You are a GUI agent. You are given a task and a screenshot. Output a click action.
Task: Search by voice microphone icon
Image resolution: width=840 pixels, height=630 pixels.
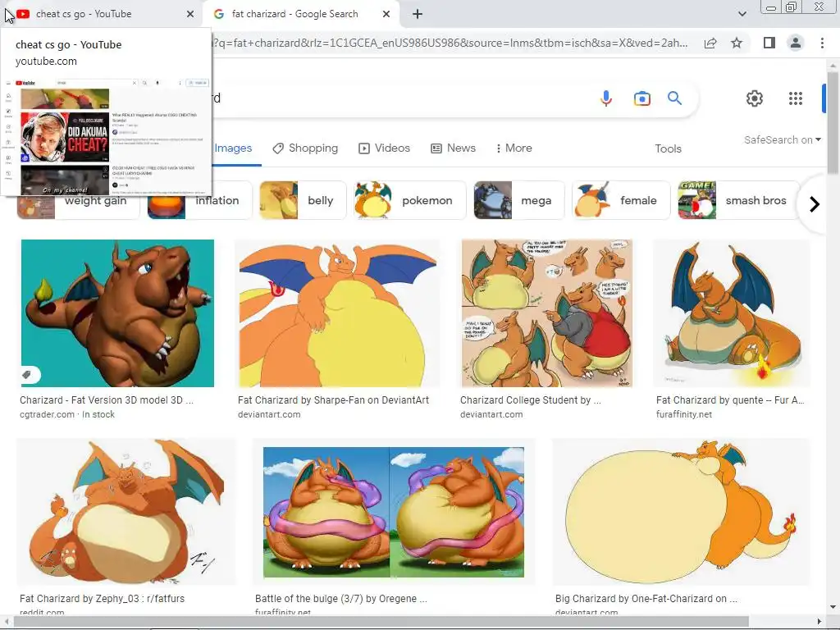pos(606,98)
